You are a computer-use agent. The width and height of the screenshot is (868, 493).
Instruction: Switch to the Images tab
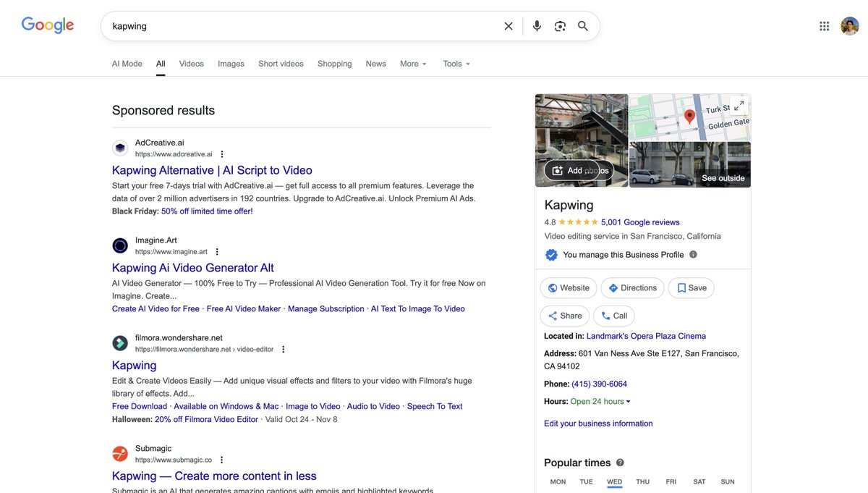(231, 64)
